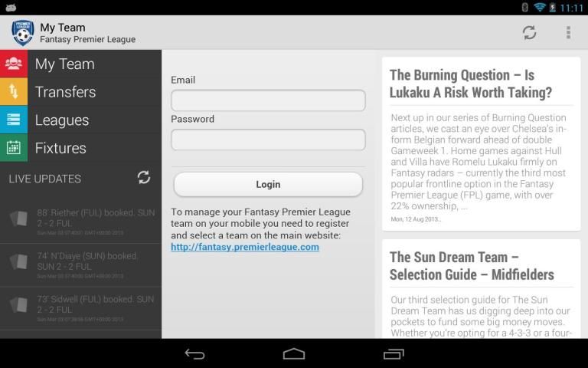588x368 pixels.
Task: Tap the green Fixtures calendar icon
Action: point(14,148)
